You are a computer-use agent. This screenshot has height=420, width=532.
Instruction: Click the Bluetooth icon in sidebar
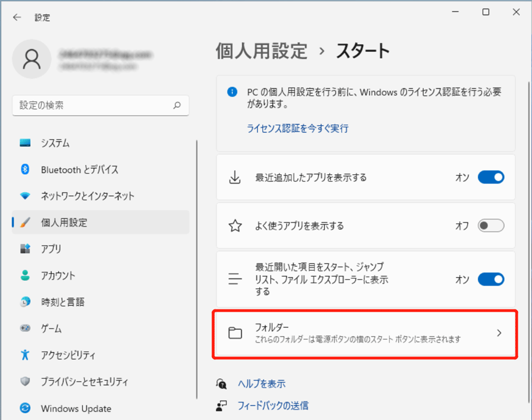[25, 169]
